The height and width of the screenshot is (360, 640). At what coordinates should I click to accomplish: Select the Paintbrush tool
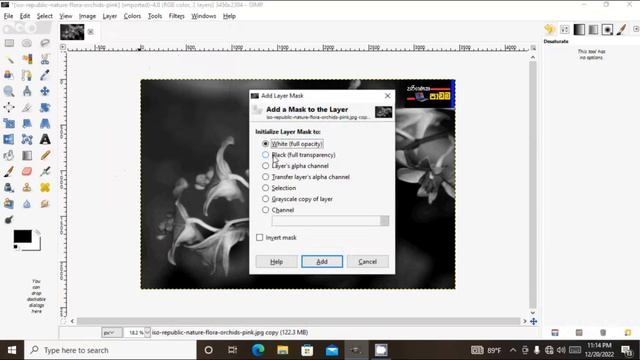9,171
